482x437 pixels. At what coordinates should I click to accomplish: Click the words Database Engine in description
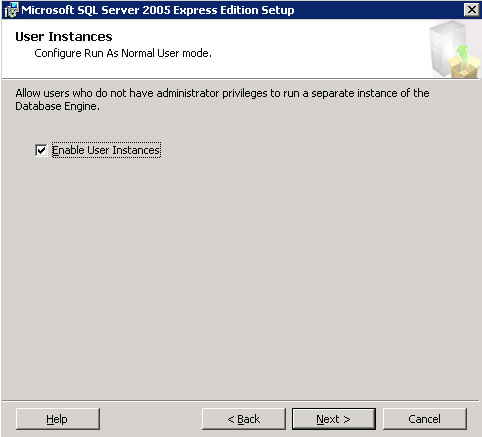coord(57,106)
